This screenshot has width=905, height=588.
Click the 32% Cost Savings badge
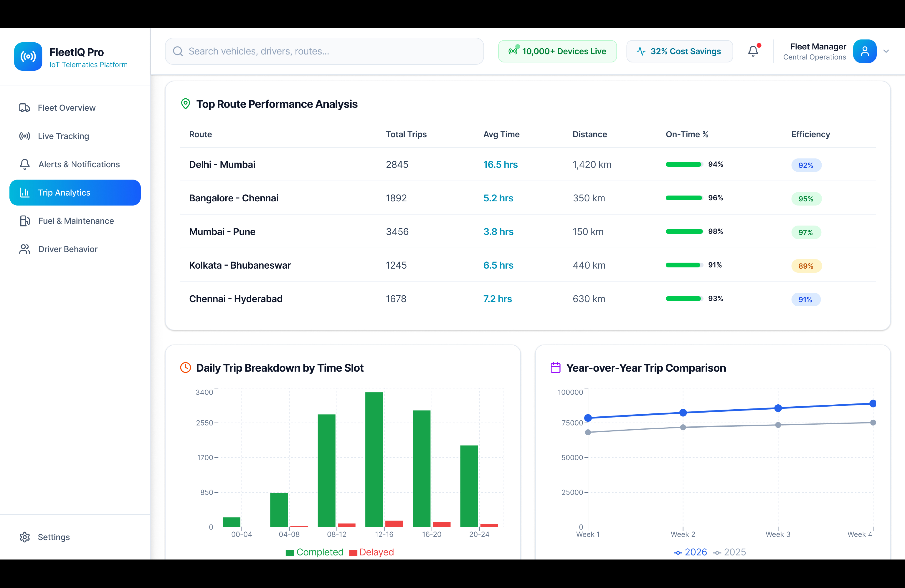pyautogui.click(x=679, y=51)
